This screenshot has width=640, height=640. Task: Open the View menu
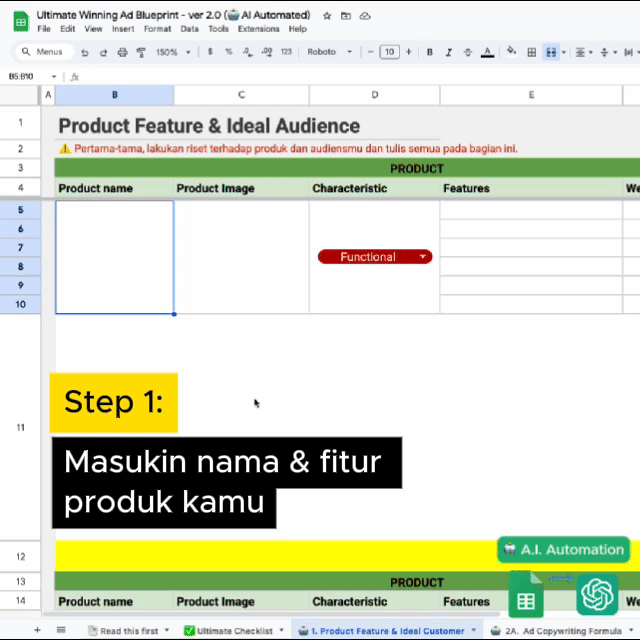click(x=93, y=29)
